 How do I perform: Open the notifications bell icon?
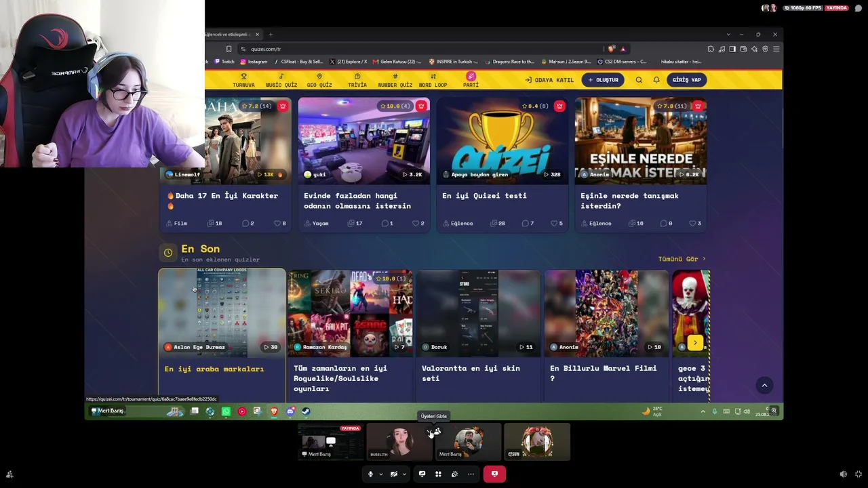656,80
